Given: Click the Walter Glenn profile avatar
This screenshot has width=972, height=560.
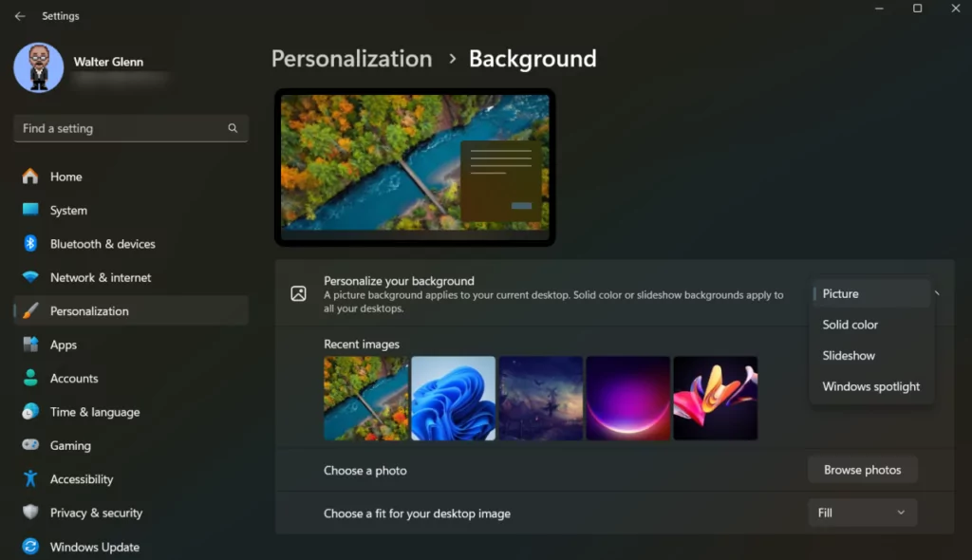Looking at the screenshot, I should 38,67.
